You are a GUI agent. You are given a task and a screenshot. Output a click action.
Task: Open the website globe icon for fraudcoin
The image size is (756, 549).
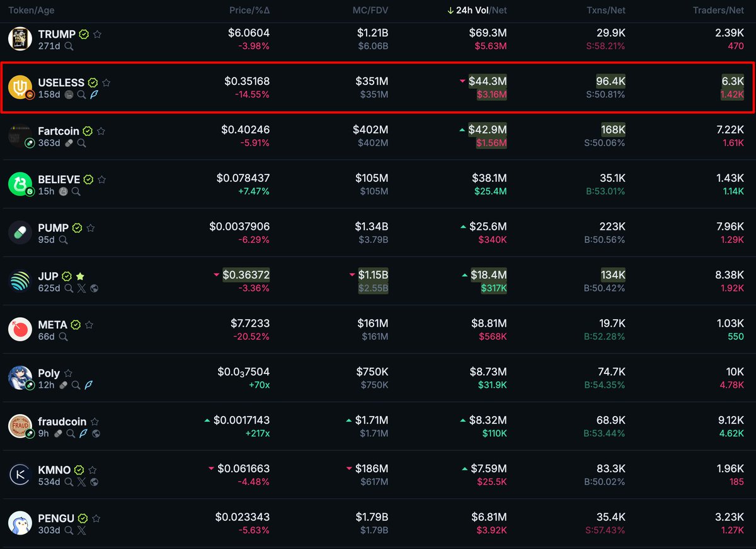[x=95, y=434]
